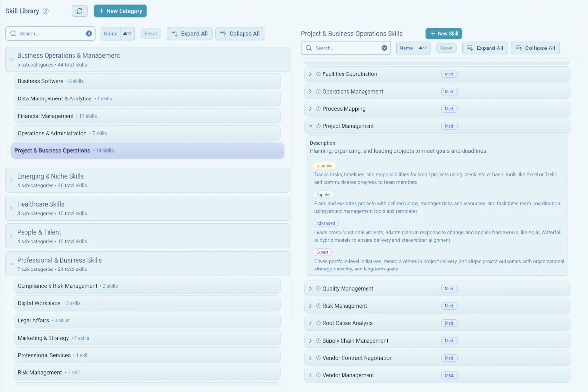
Task: Open the Marketing & Strategy sub-category
Action: [x=147, y=338]
